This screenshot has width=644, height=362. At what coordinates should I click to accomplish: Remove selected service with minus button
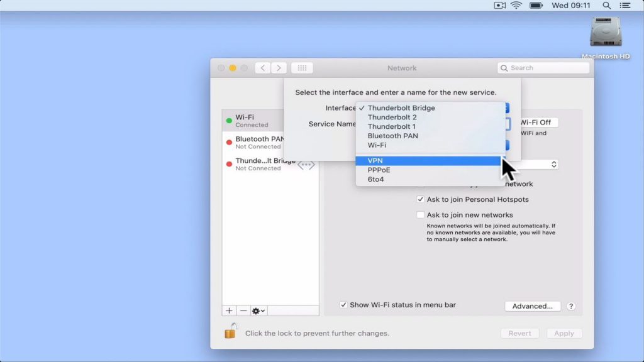click(243, 310)
